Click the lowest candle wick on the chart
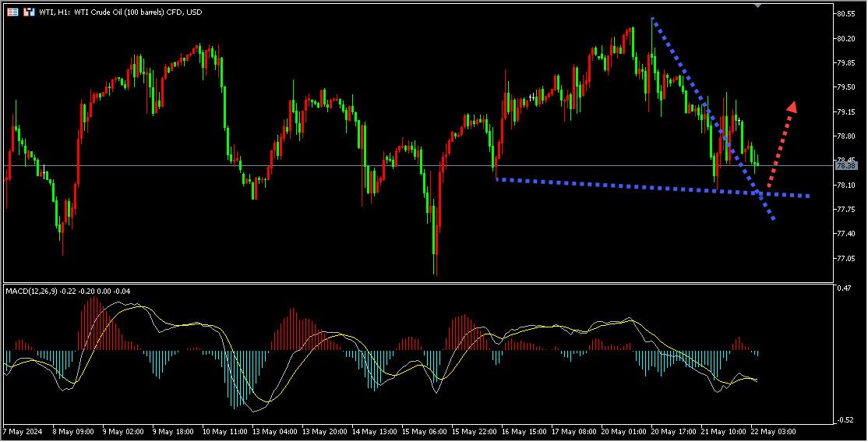This screenshot has height=442, width=868. [436, 271]
